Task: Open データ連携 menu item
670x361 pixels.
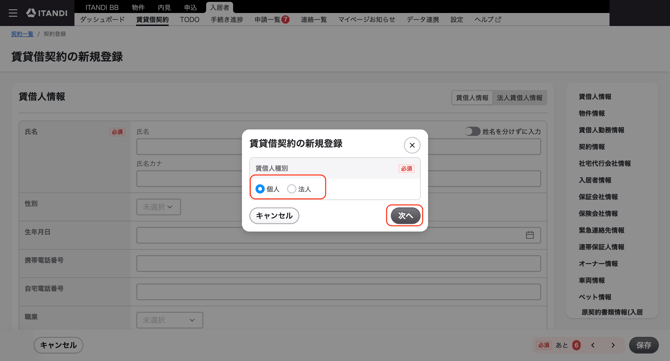Action: [x=423, y=20]
